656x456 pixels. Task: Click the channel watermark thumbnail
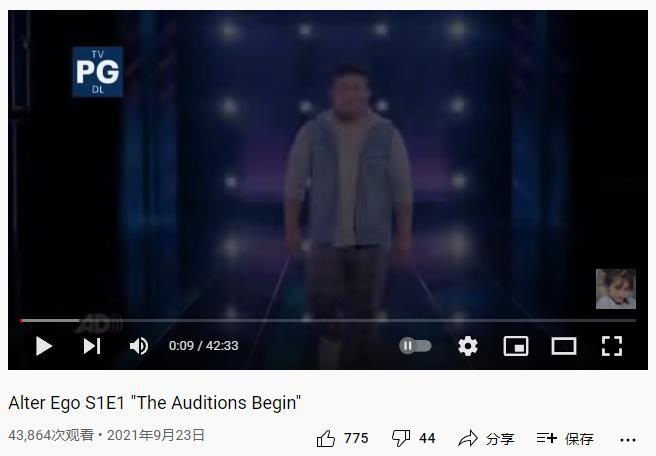(616, 289)
